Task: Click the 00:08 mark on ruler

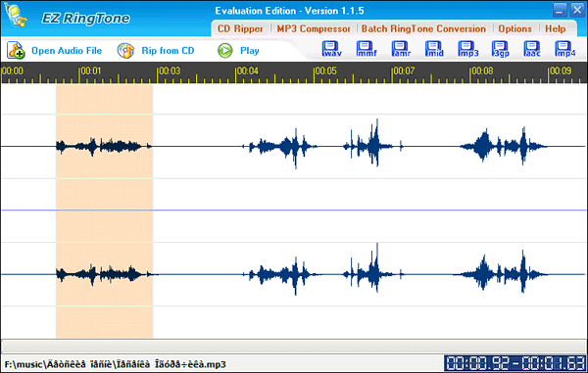Action: click(x=482, y=70)
